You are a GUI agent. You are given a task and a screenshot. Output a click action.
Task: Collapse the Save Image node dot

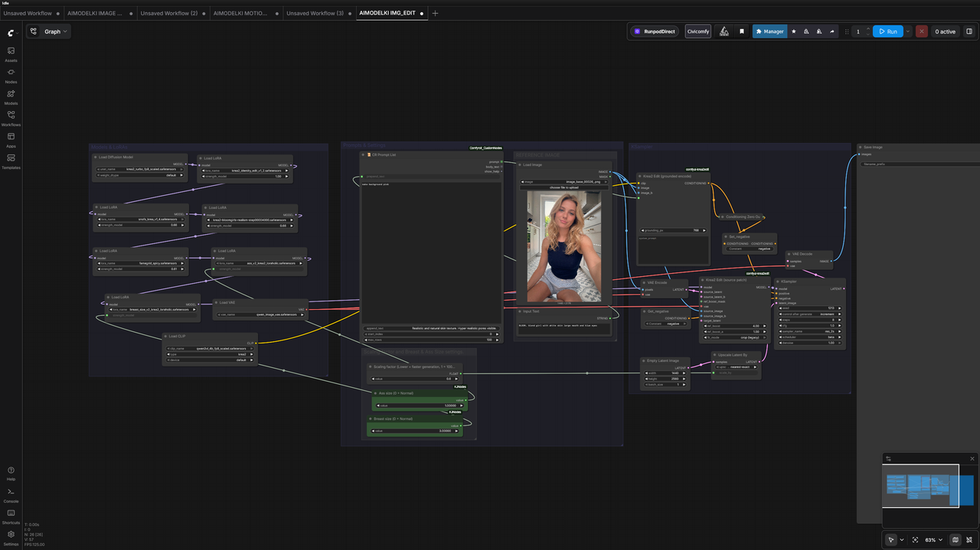(860, 147)
